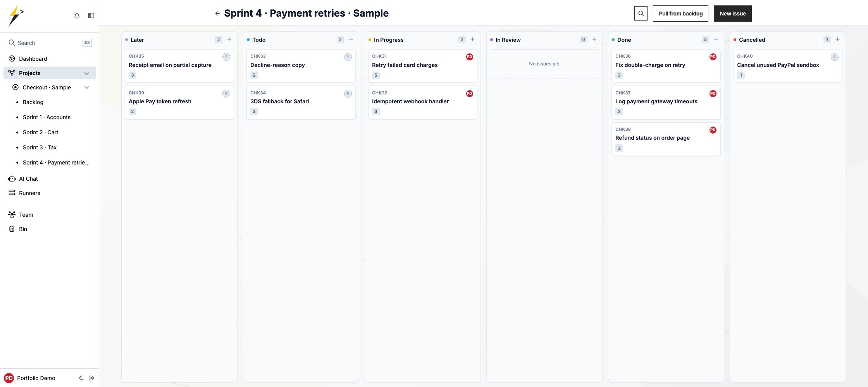Open the Fix double-charge on retry issue
The height and width of the screenshot is (387, 868).
(666, 66)
